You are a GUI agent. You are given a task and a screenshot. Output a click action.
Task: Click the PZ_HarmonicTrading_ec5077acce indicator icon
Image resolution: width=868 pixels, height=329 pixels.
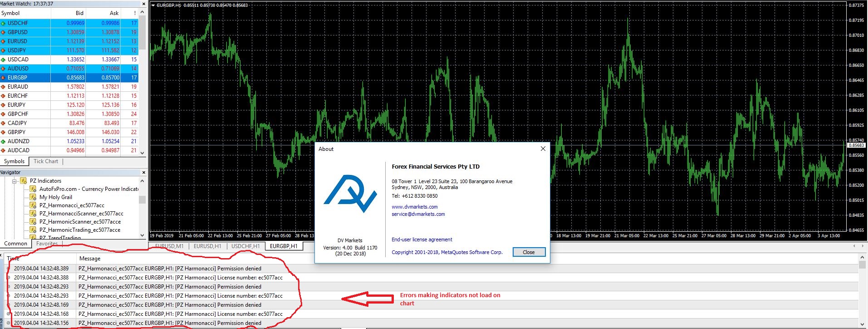coord(33,230)
